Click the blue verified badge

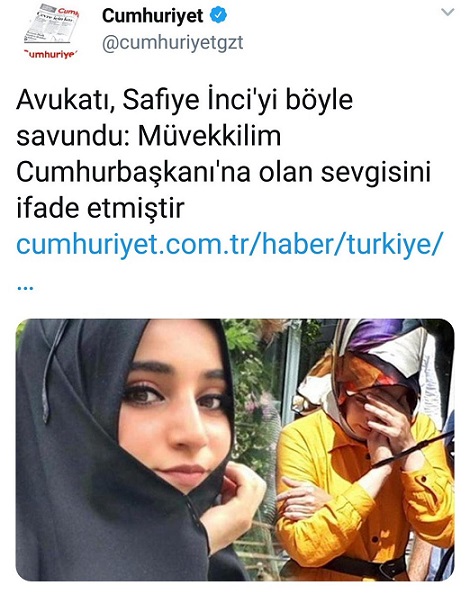219,15
